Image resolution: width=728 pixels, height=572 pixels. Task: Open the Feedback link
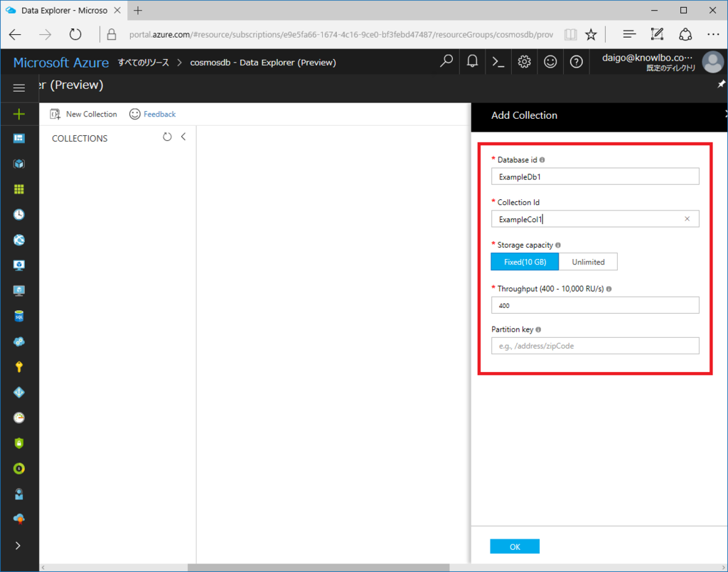tap(159, 114)
